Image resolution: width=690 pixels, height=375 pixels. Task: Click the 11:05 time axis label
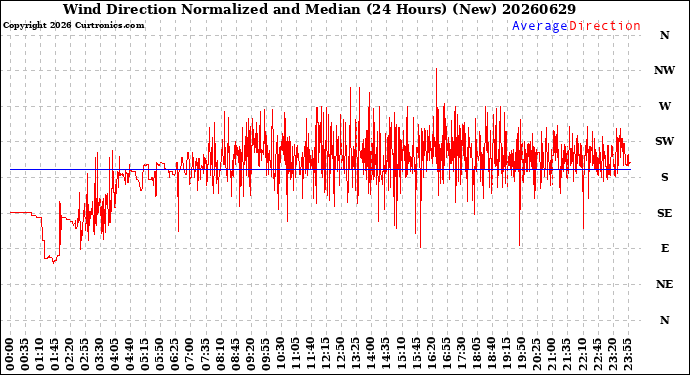click(x=295, y=354)
